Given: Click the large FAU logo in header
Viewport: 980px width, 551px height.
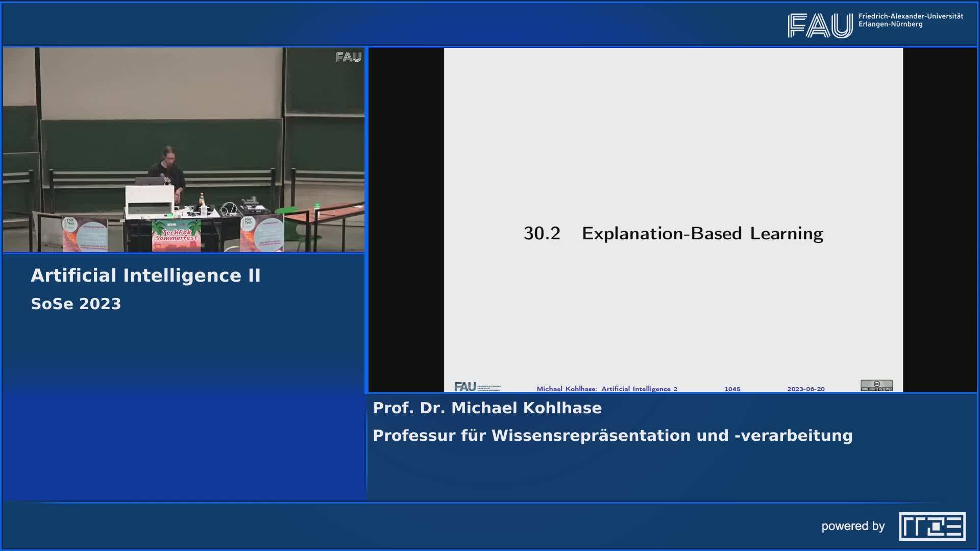Looking at the screenshot, I should [820, 26].
